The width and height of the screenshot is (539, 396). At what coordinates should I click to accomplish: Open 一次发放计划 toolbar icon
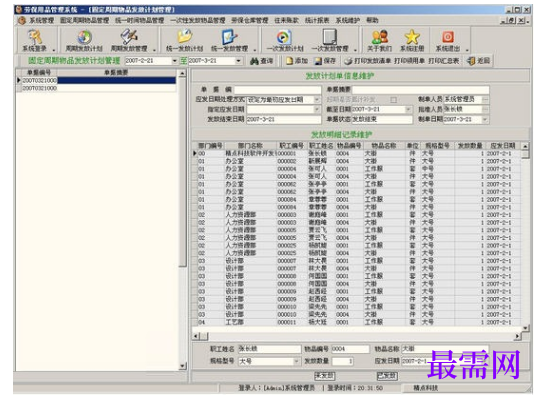pos(284,36)
